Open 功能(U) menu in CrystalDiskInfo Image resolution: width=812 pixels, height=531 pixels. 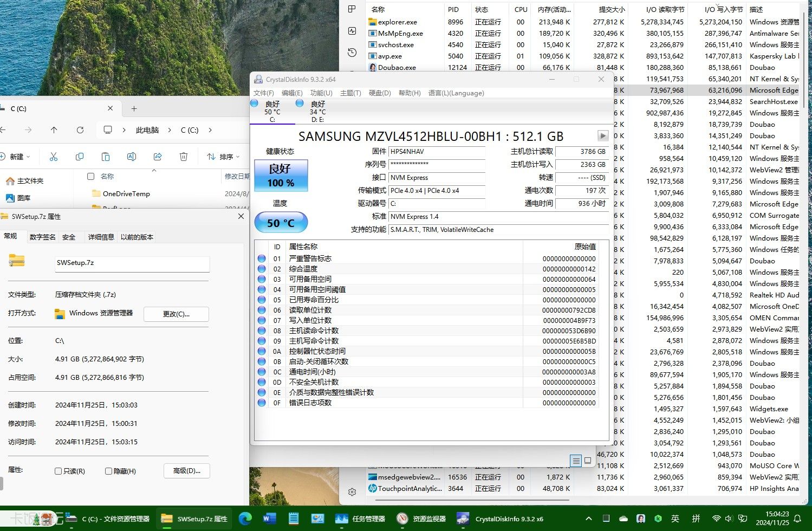321,93
